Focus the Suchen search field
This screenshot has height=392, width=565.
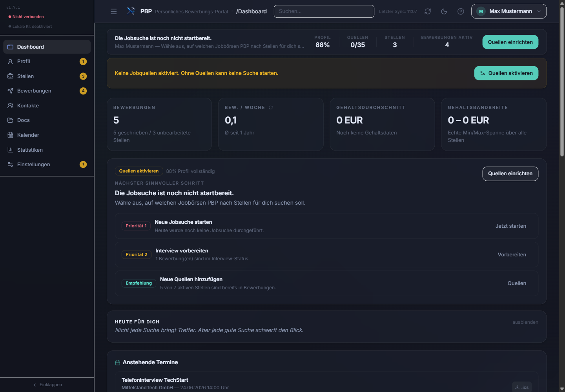click(x=324, y=11)
